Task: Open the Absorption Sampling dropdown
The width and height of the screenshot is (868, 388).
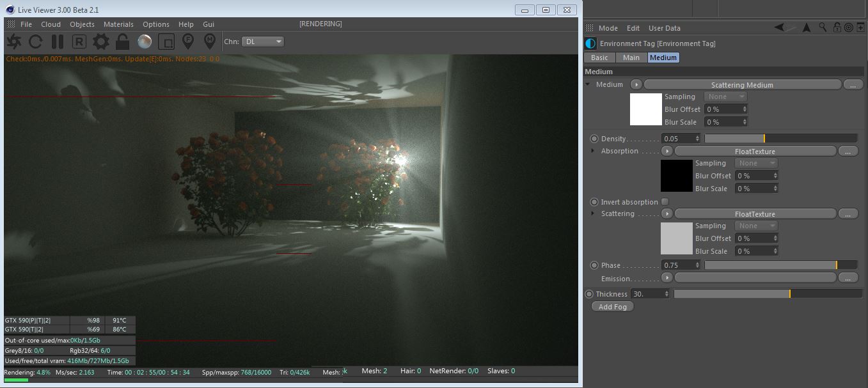Action: [757, 163]
